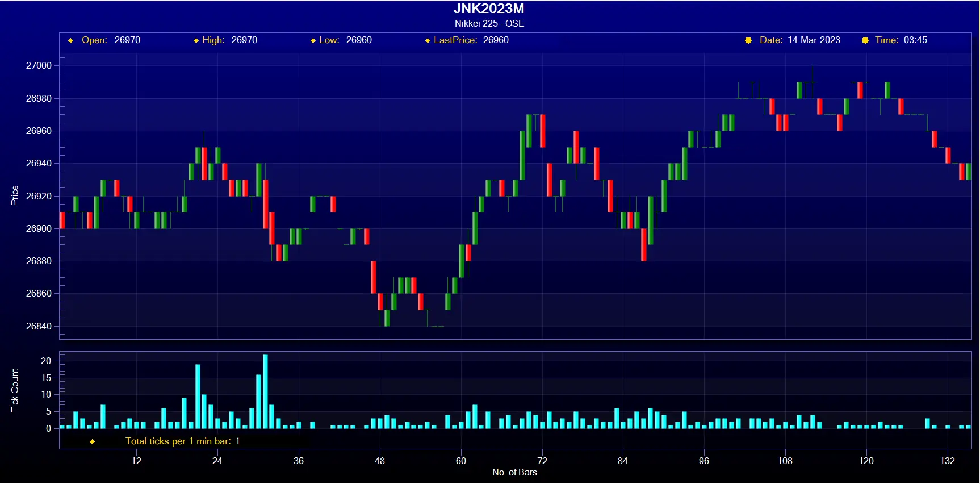Click the yellow dot beside Date

[x=748, y=40]
